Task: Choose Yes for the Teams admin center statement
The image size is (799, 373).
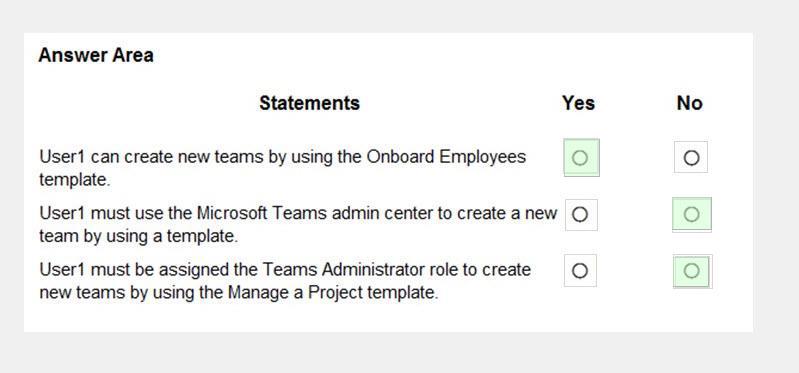Action: [x=580, y=215]
